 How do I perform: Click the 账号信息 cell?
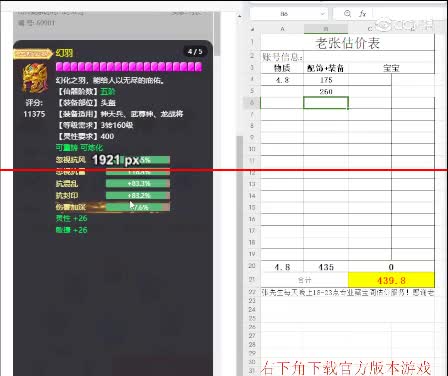pyautogui.click(x=282, y=57)
